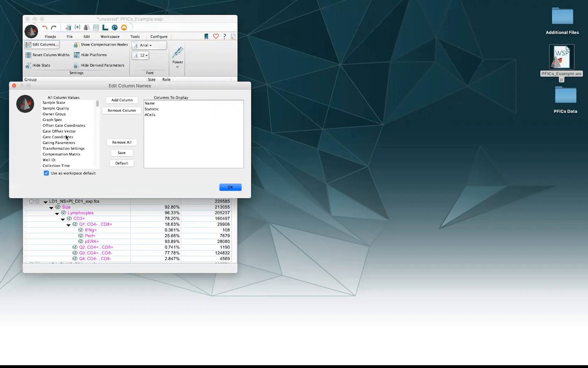Select Name in Columns To Display
This screenshot has height=368, width=588.
[x=149, y=103]
